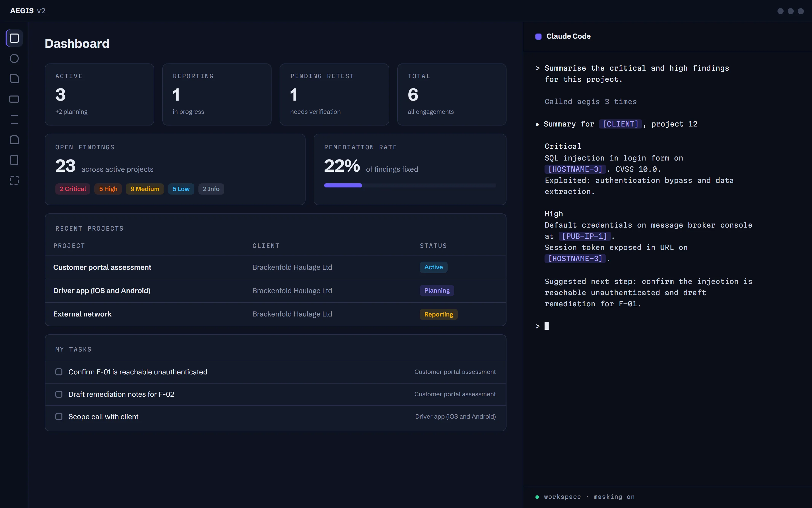Click 'Customer portal assessment' label beside F-02 task
Viewport: 812px width, 508px height.
coord(455,394)
